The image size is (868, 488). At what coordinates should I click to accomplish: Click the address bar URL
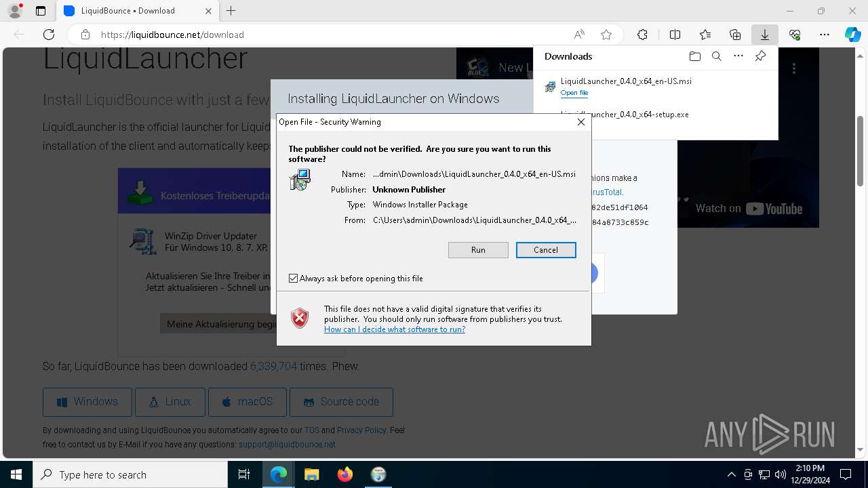172,35
